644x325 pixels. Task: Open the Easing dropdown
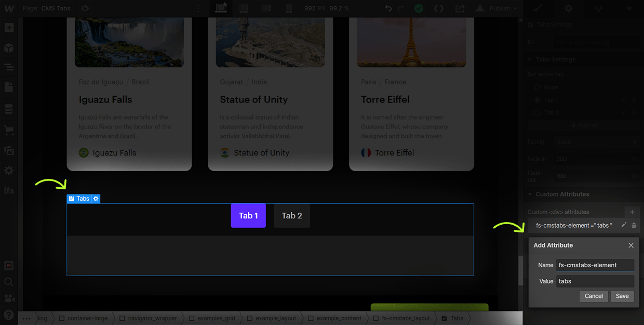tap(597, 141)
